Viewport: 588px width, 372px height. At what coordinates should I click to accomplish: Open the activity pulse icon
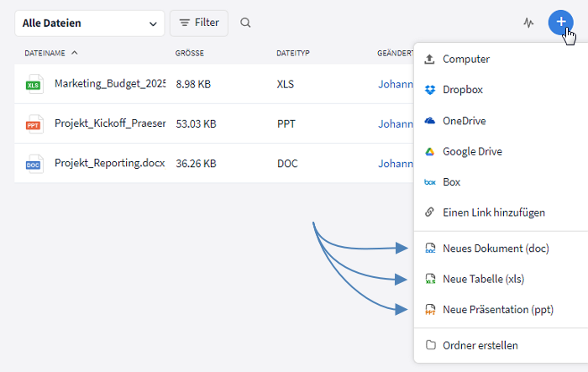click(x=528, y=24)
